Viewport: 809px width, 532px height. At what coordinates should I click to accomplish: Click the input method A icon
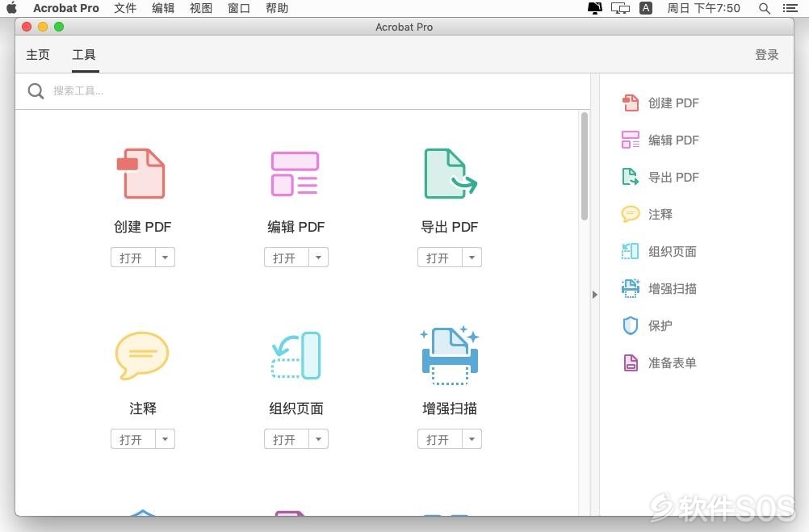645,8
